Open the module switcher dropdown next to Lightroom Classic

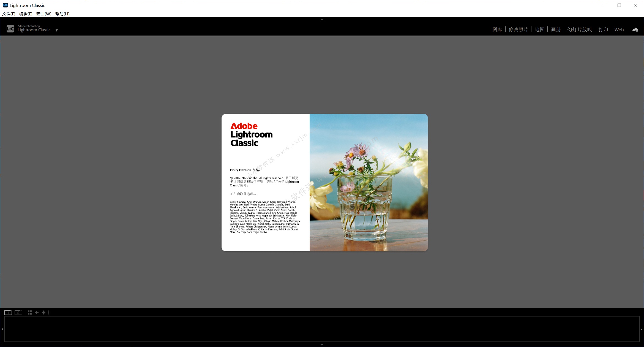click(57, 30)
